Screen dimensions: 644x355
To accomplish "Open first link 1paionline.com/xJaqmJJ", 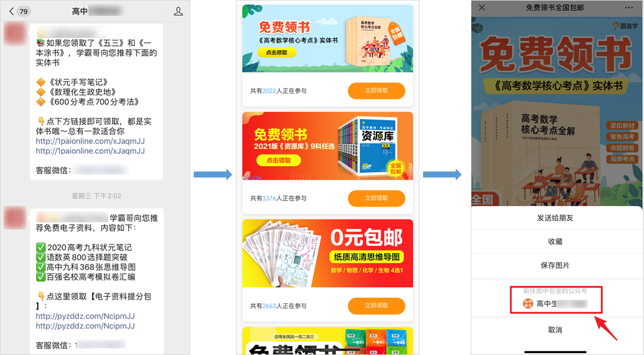I will pyautogui.click(x=90, y=141).
